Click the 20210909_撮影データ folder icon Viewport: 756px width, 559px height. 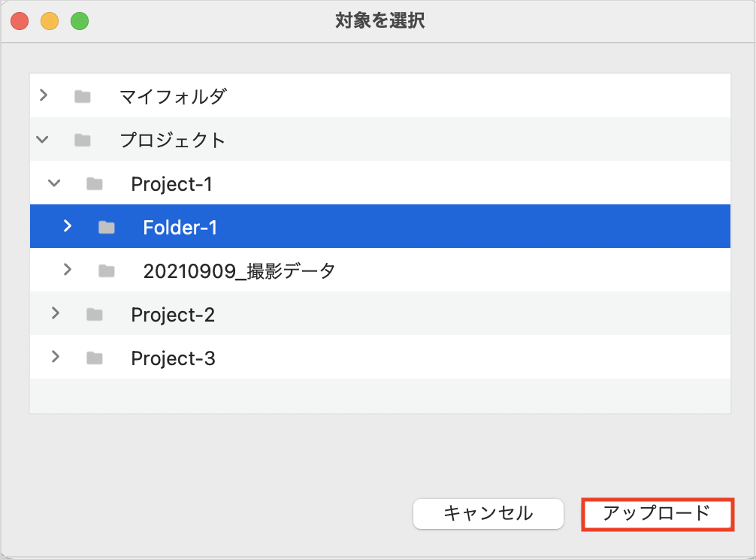(x=107, y=270)
